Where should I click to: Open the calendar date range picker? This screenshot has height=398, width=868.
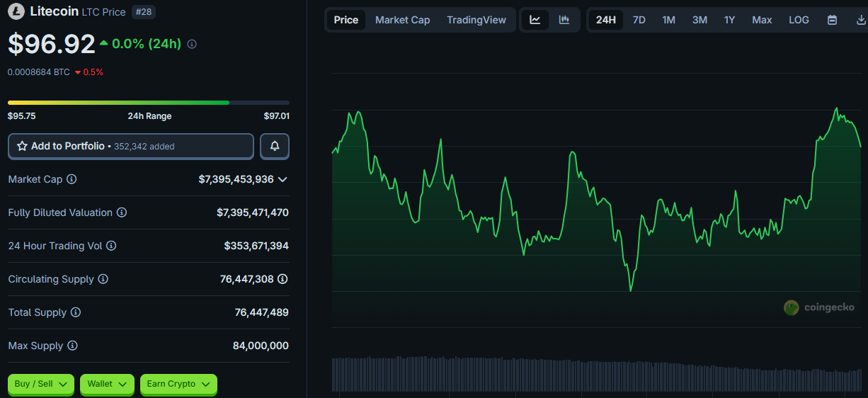click(833, 20)
